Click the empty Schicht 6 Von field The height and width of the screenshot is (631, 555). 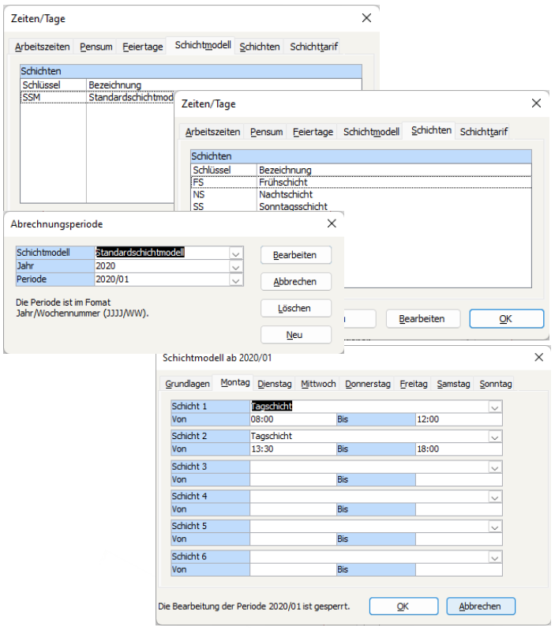[x=293, y=570]
